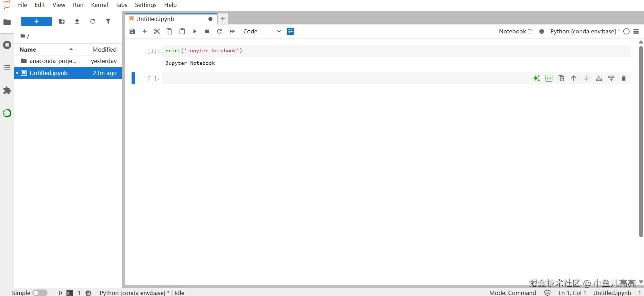Image resolution: width=644 pixels, height=296 pixels.
Task: Insert a cell below with toolbar plus
Action: 145,31
